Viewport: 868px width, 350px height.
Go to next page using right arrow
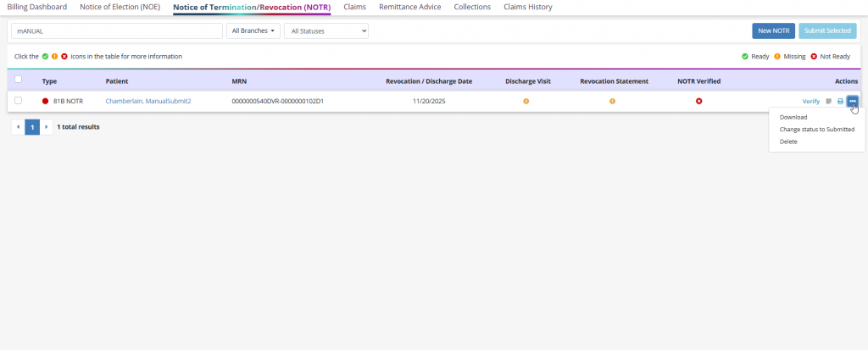pyautogui.click(x=47, y=126)
